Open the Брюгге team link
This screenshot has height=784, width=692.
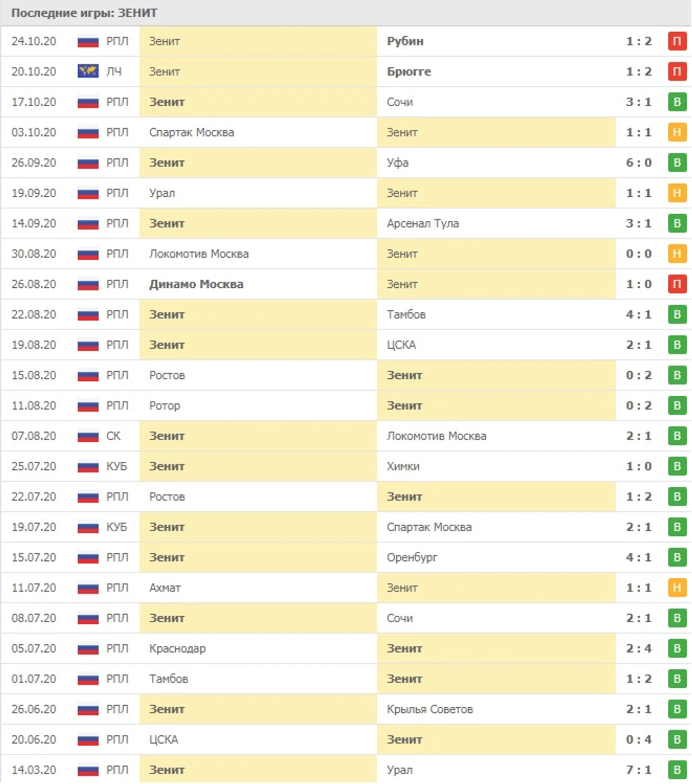coord(409,72)
